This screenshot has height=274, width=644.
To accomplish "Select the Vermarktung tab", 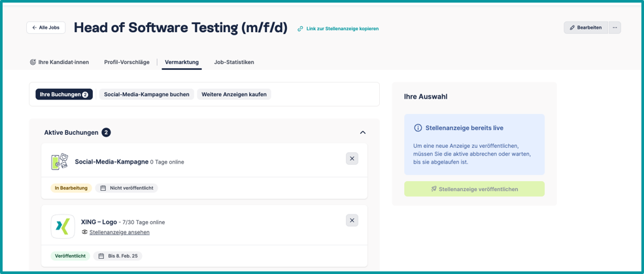I will tap(182, 62).
